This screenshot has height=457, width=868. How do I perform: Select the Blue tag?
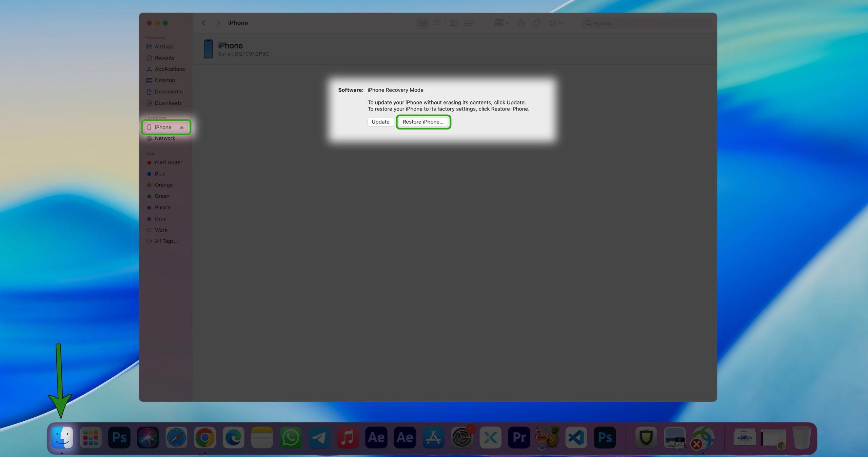[x=160, y=174]
